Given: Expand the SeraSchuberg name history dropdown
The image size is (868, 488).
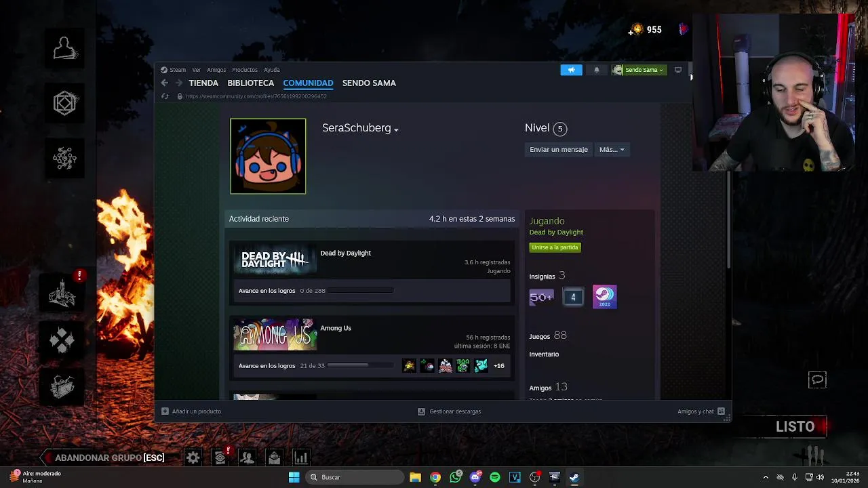Looking at the screenshot, I should coord(396,129).
